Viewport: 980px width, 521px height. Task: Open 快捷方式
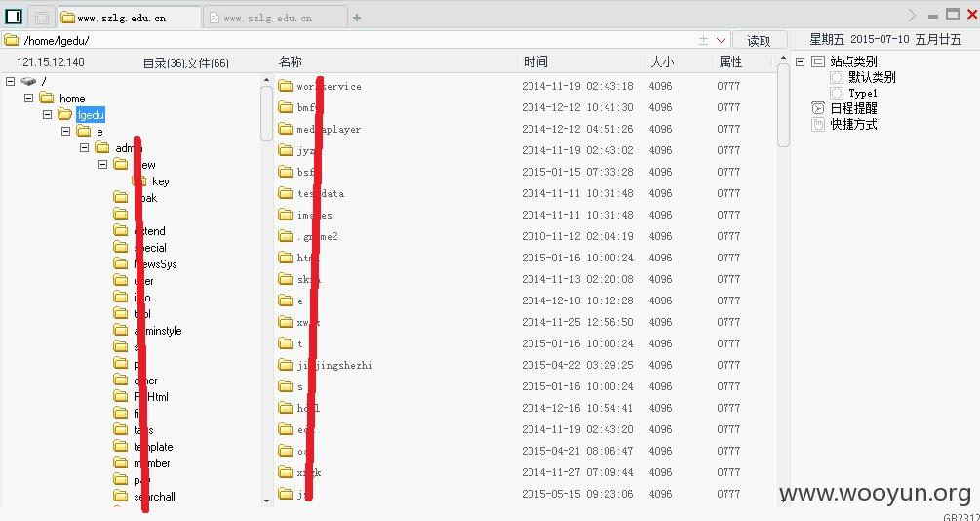pyautogui.click(x=853, y=125)
